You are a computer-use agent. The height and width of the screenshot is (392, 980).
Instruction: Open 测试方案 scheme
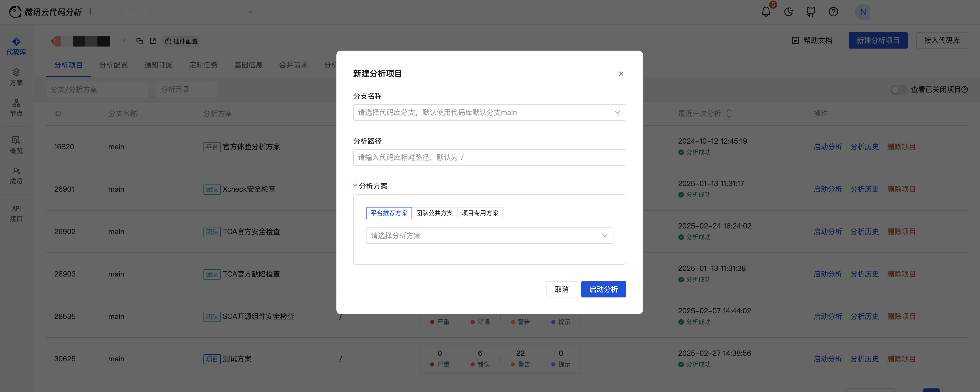[237, 359]
